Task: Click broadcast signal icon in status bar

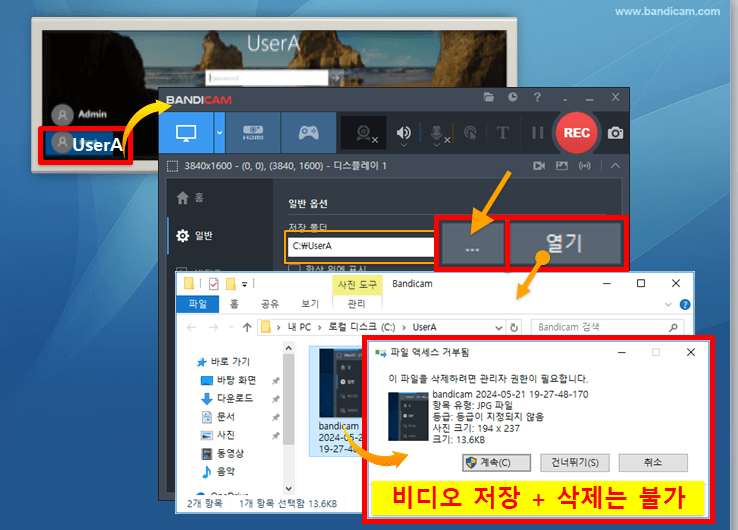Action: point(585,166)
